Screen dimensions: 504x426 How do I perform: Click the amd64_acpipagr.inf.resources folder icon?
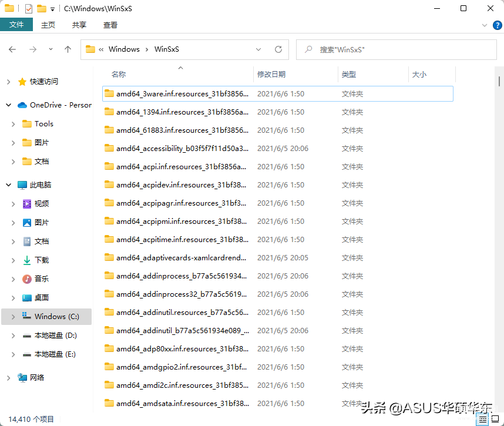pos(109,203)
